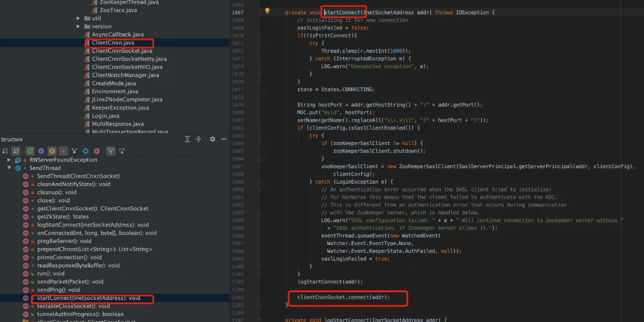
Task: Open Structure panel settings gear
Action: point(212,139)
